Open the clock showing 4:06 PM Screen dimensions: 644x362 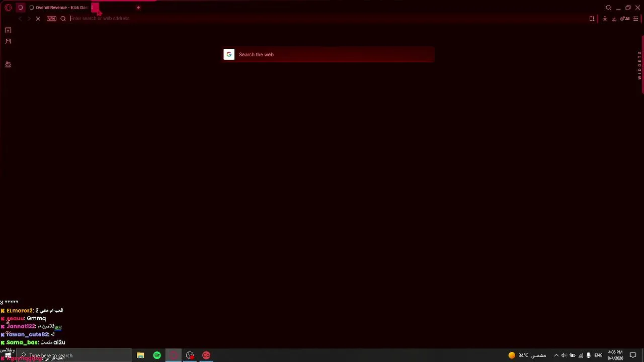tap(615, 355)
